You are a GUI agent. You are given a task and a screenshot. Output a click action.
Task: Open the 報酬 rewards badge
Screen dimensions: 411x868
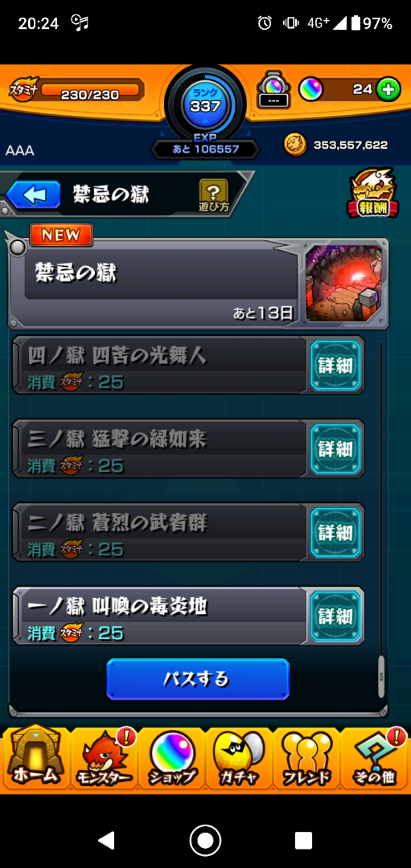tap(372, 193)
